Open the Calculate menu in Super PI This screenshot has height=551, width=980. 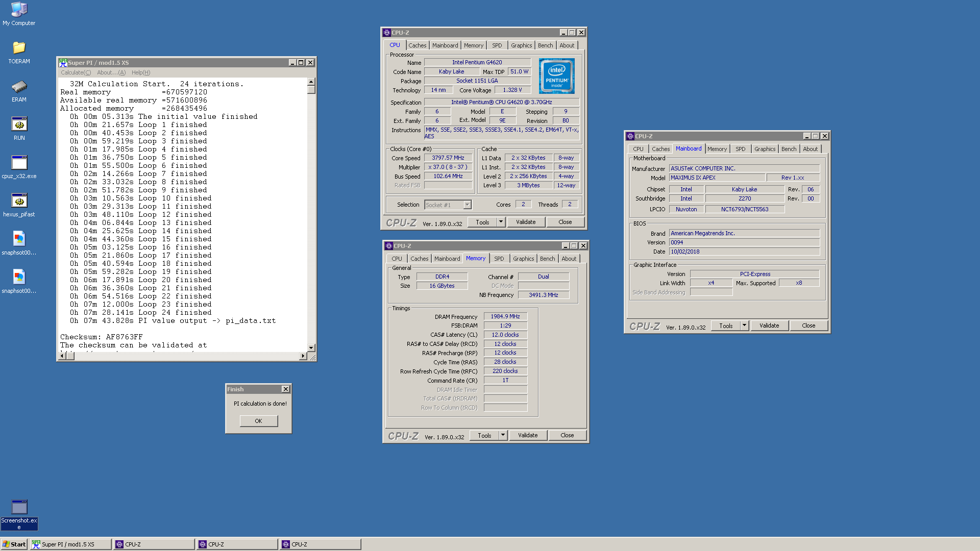[x=76, y=72]
